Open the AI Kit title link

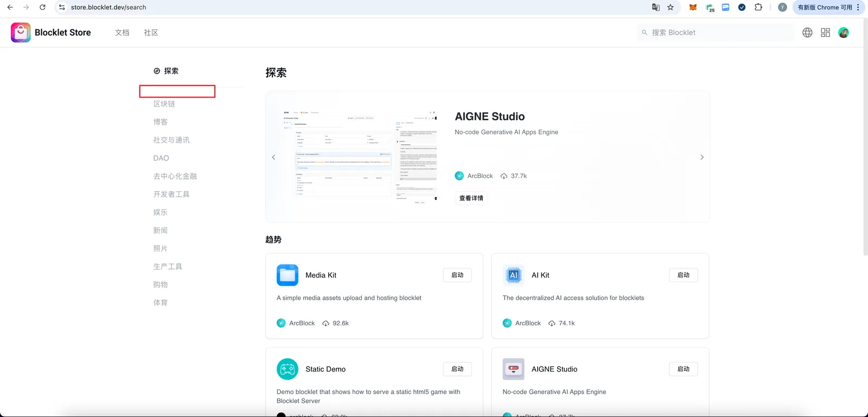point(540,275)
